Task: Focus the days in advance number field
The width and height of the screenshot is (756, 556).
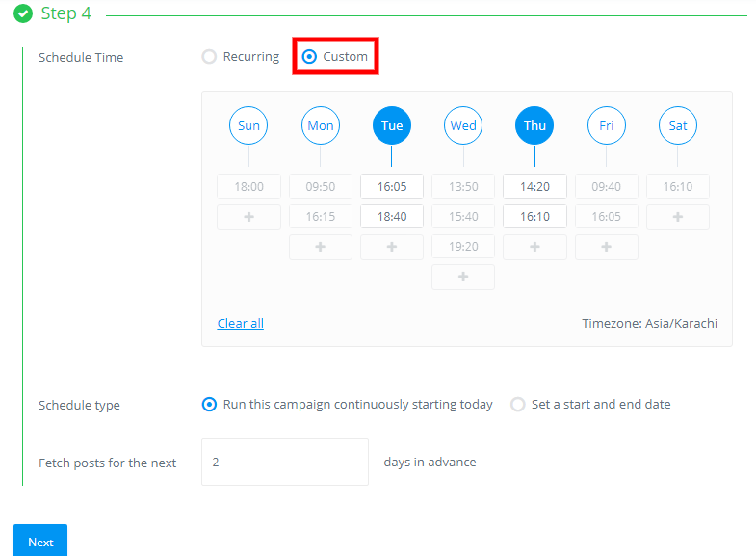Action: click(x=285, y=462)
